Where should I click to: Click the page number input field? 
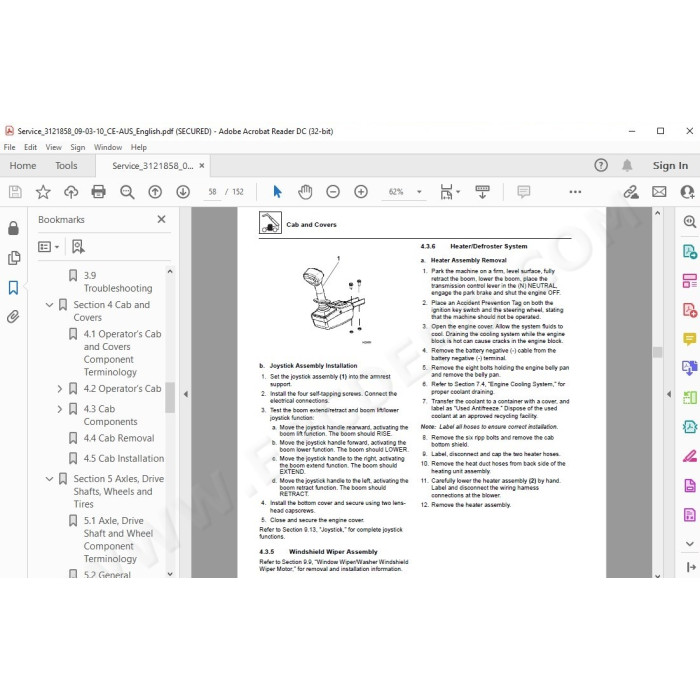click(212, 192)
